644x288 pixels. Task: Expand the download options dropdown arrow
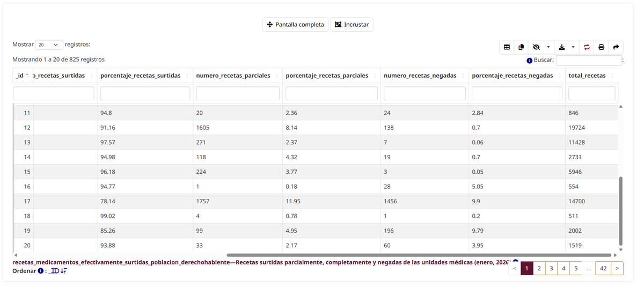(x=573, y=47)
